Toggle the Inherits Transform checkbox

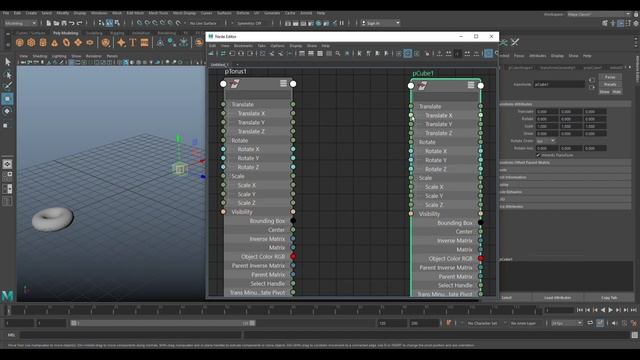538,156
